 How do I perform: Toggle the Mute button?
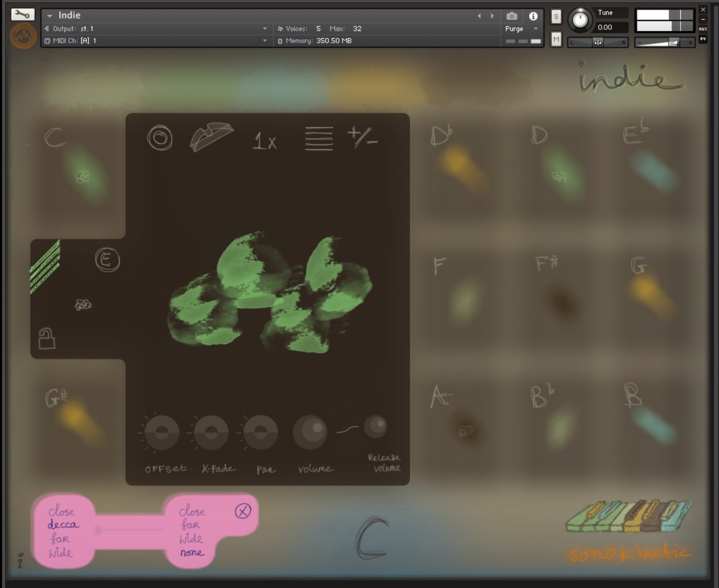pos(556,40)
